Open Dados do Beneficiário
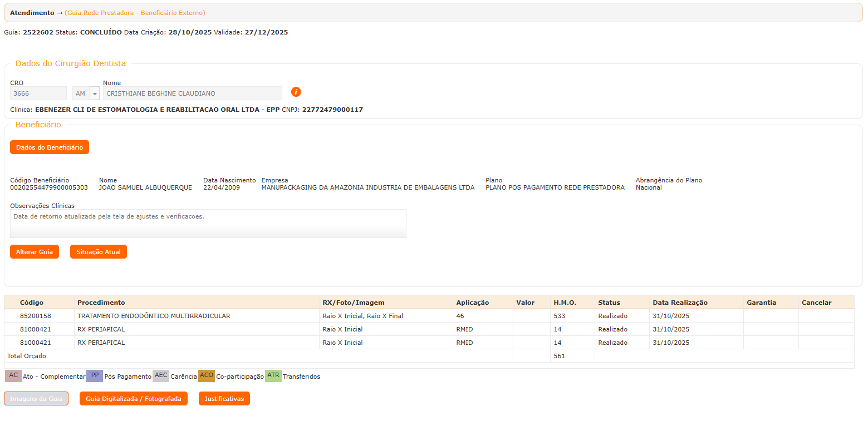 point(50,147)
